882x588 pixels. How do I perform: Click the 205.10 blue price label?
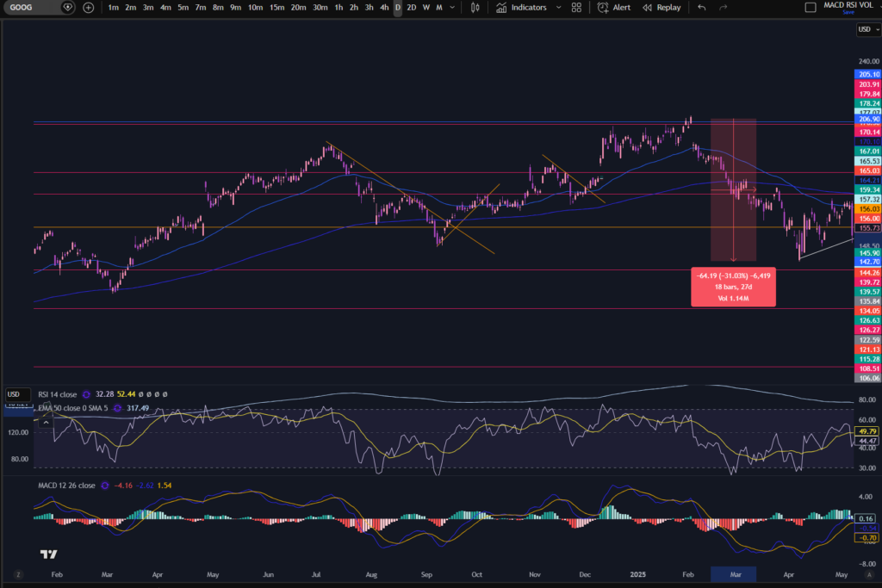point(868,74)
